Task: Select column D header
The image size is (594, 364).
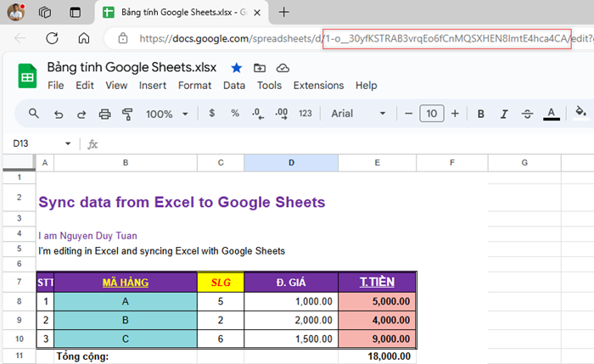Action: tap(291, 163)
